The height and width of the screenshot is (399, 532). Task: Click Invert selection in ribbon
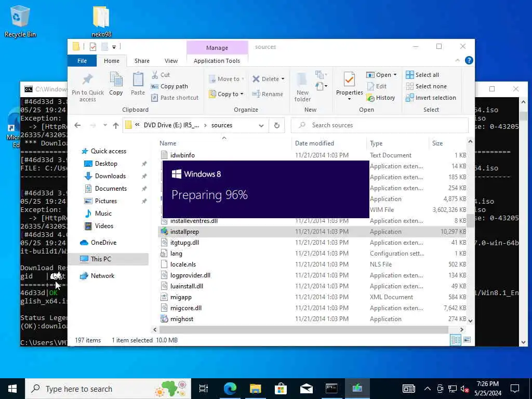(431, 98)
